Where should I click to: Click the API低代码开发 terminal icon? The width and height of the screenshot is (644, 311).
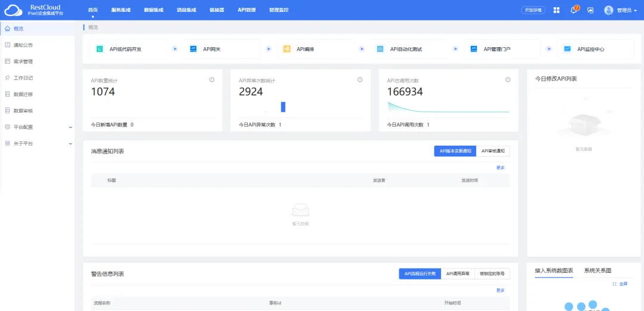click(100, 49)
